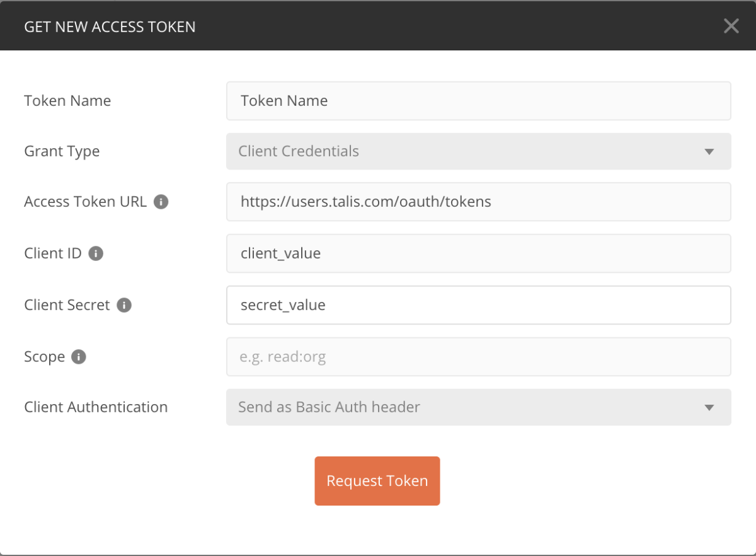Click the info icon next to Client ID

click(96, 254)
